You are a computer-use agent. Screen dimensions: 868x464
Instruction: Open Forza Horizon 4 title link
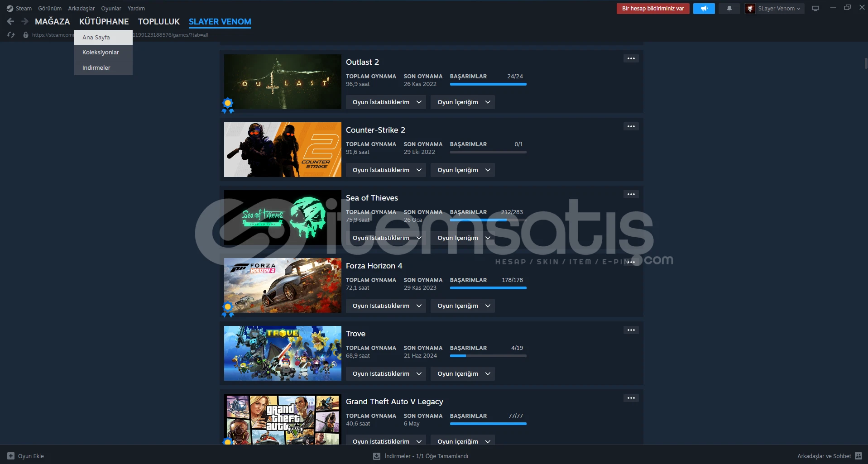pos(374,266)
